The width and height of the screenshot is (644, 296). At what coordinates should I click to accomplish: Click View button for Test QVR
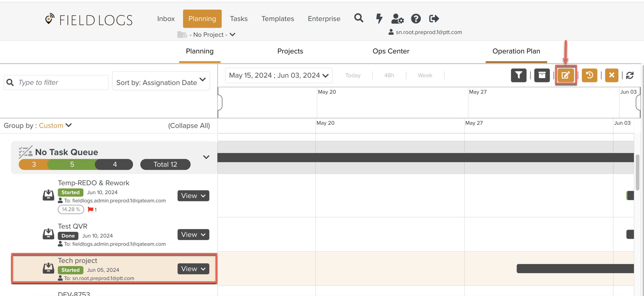193,234
